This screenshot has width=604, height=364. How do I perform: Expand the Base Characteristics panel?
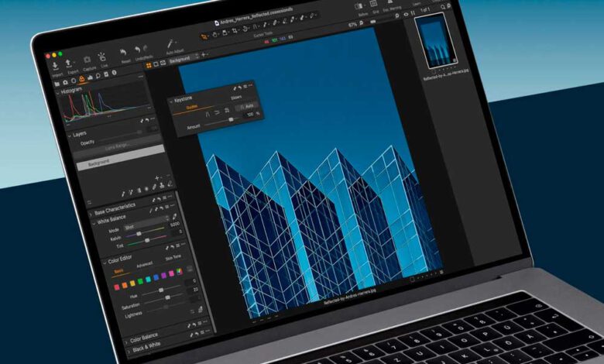pyautogui.click(x=91, y=214)
